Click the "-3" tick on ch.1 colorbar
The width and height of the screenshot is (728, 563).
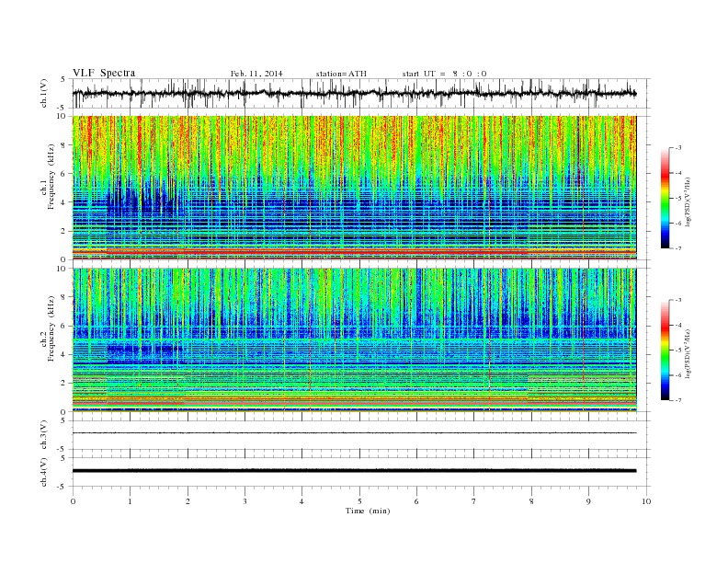678,148
